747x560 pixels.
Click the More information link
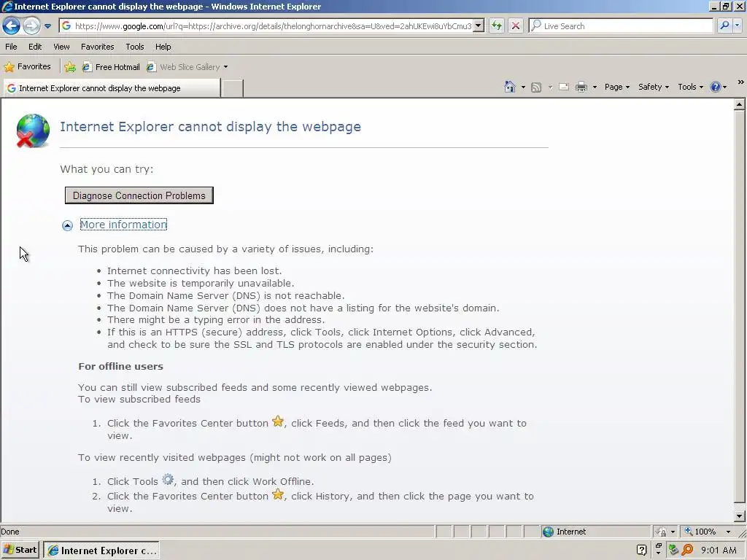pos(123,225)
